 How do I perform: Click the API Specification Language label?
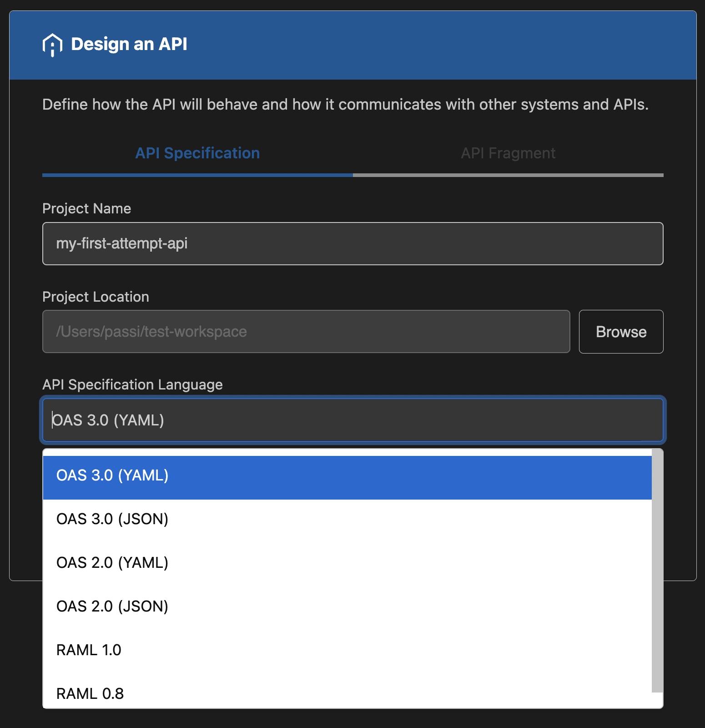132,384
